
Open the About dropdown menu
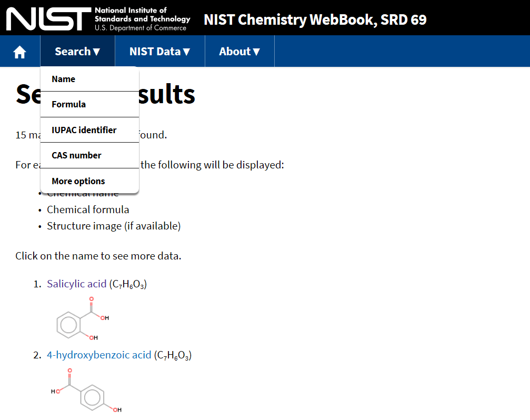click(x=239, y=52)
